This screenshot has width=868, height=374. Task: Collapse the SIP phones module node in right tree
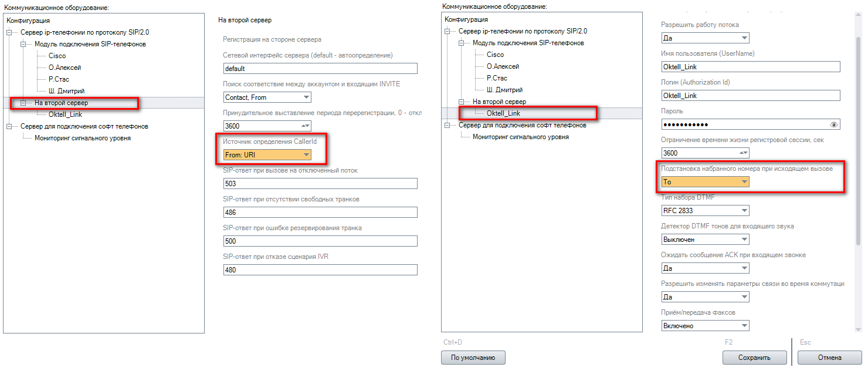pyautogui.click(x=462, y=43)
